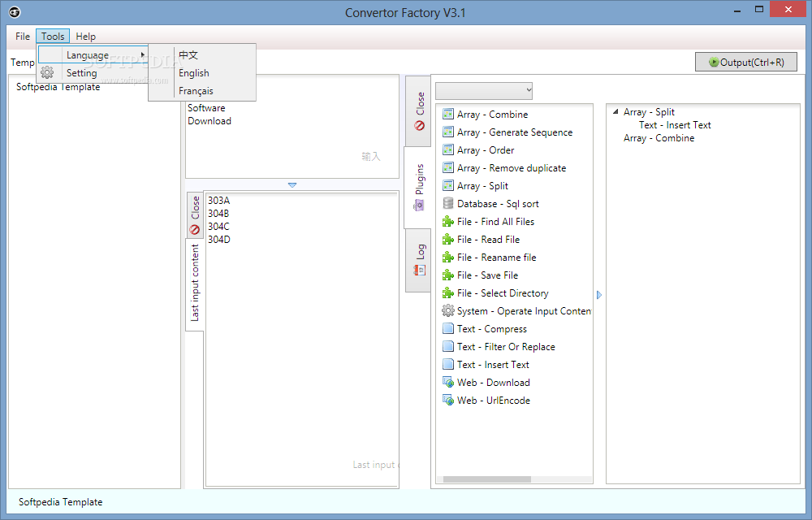Click horizontal scrollbar under plugin list
This screenshot has height=520, width=812.
pos(486,479)
